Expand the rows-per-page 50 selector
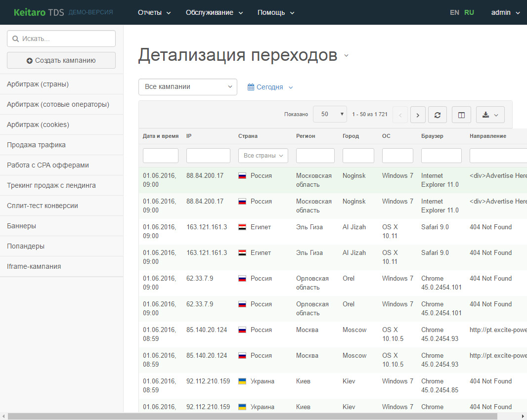527x420 pixels. pyautogui.click(x=330, y=114)
